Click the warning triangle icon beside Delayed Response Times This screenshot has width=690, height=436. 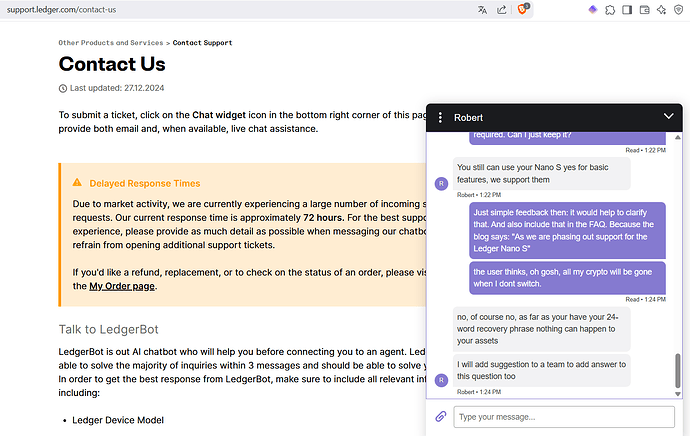tap(77, 183)
